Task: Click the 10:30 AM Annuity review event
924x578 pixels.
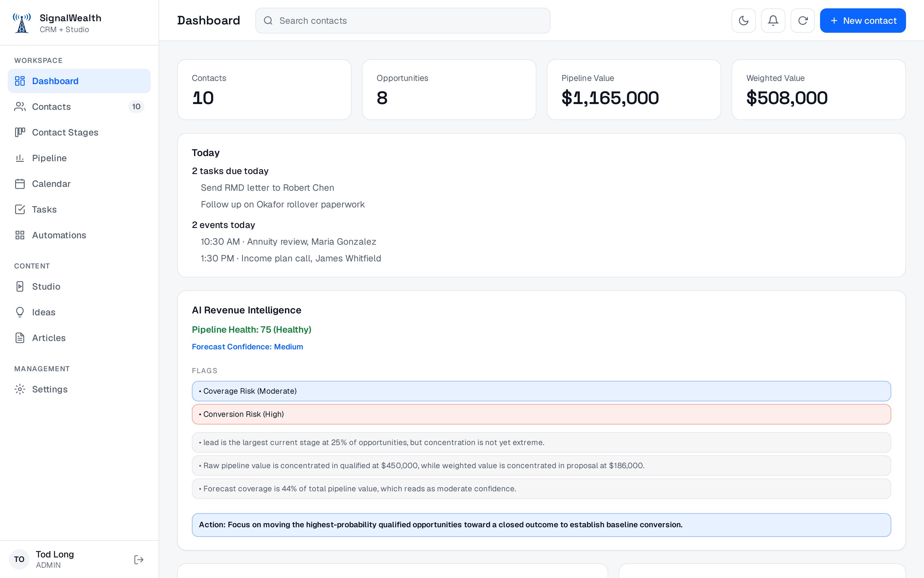Action: [288, 241]
